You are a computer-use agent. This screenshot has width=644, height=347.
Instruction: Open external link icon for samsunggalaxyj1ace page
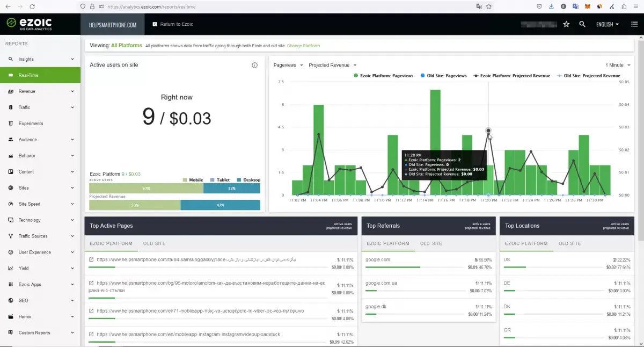91,259
